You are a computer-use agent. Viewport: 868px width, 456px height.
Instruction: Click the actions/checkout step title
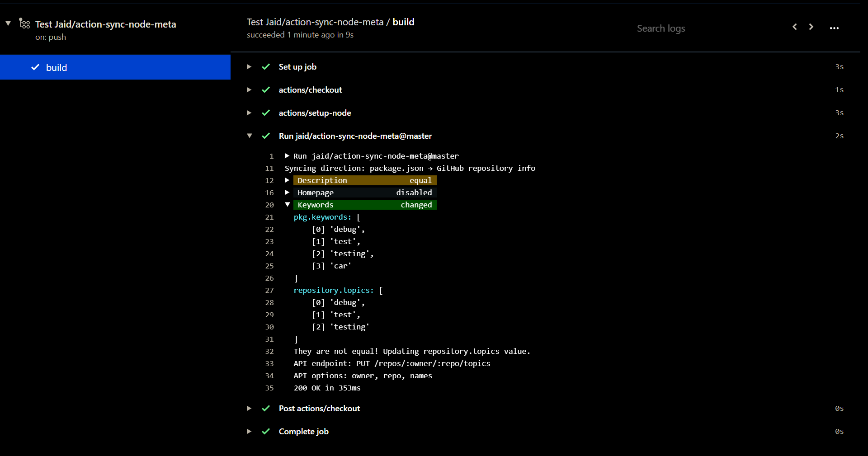(310, 90)
